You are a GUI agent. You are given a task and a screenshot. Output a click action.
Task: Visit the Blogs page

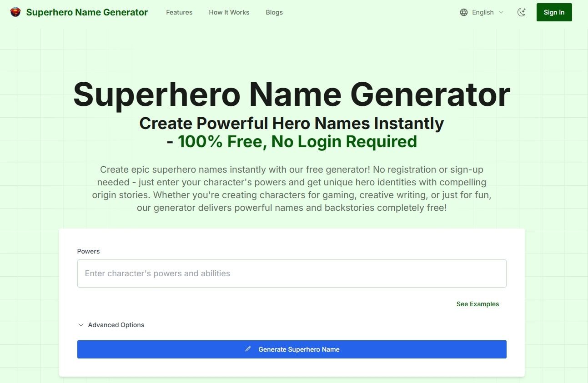point(274,12)
